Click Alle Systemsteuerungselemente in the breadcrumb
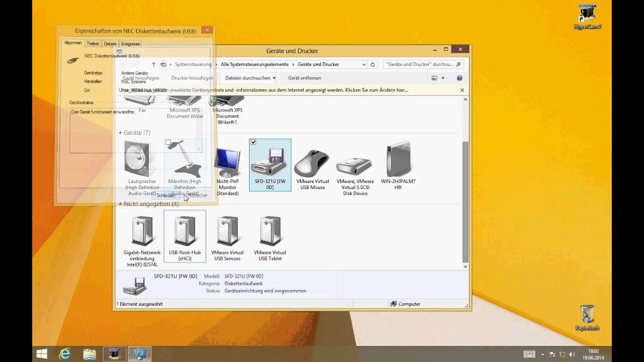This screenshot has width=644, height=362. [255, 64]
